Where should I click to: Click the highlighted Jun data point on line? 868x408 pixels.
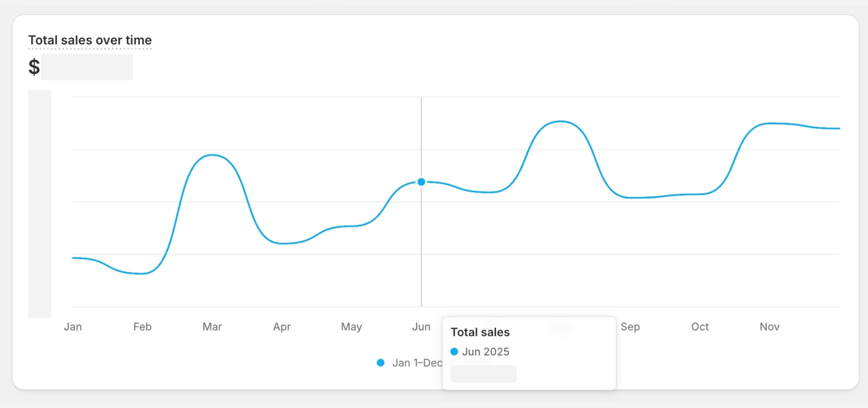coord(421,182)
